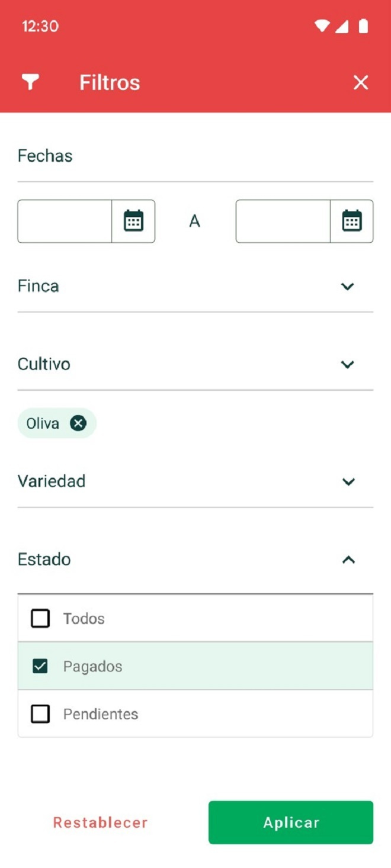Expand the Cultivo dropdown

pos(348,364)
